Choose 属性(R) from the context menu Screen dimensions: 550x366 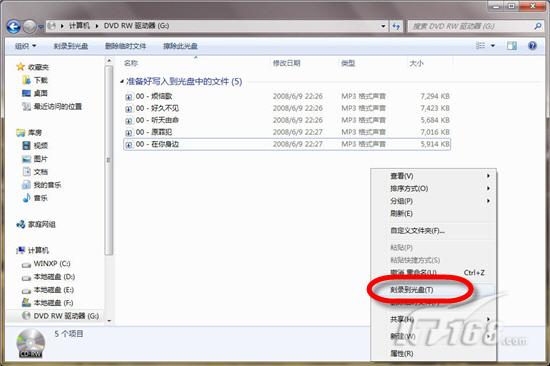coord(434,353)
